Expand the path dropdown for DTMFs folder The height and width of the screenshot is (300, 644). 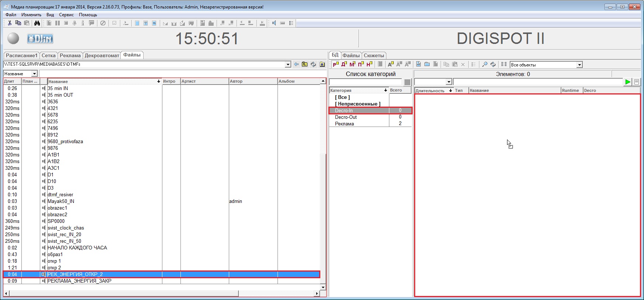pos(288,65)
